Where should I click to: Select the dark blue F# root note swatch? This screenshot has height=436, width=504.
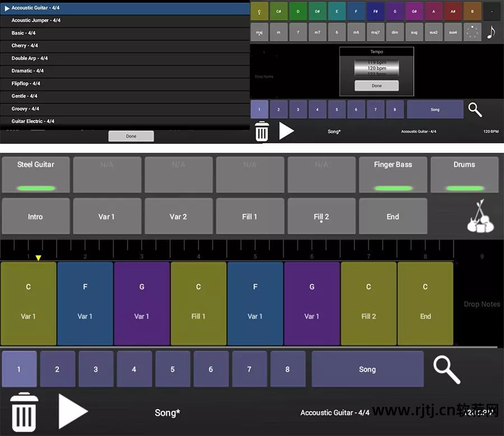tap(375, 11)
